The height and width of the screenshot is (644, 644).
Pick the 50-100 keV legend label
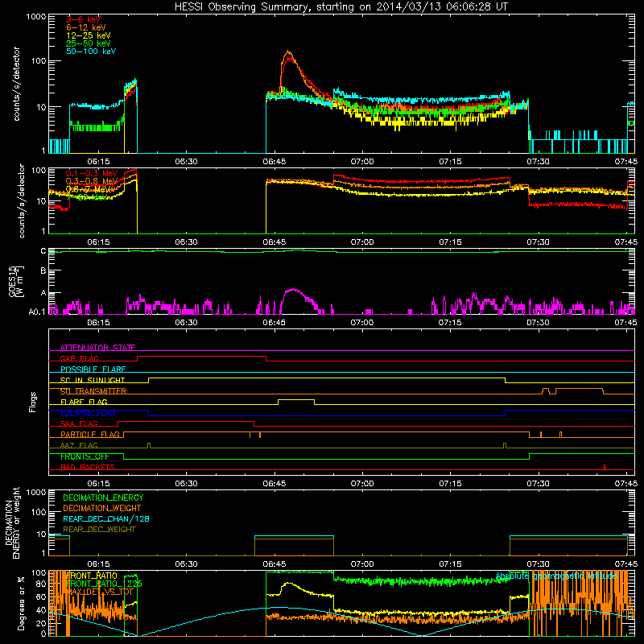click(91, 52)
